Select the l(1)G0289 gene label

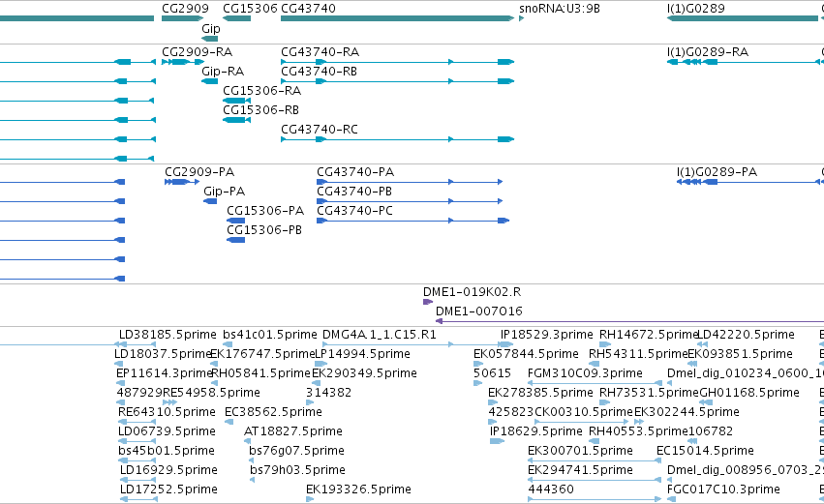point(696,9)
